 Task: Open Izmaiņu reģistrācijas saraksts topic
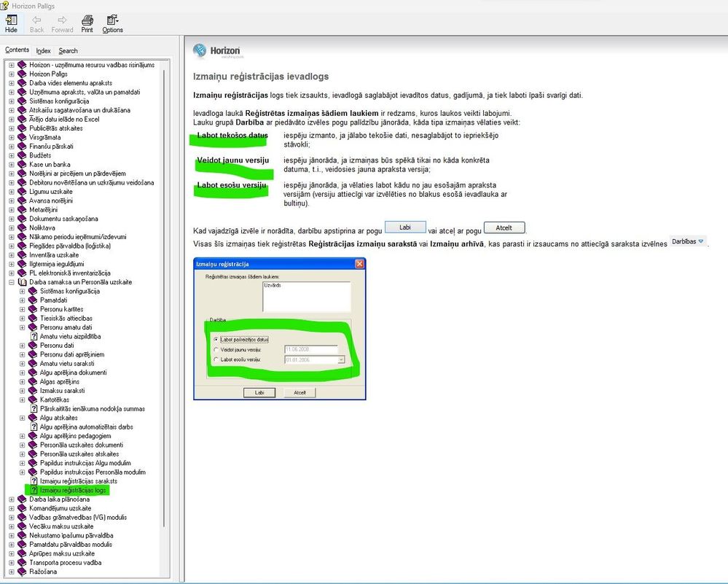click(79, 481)
